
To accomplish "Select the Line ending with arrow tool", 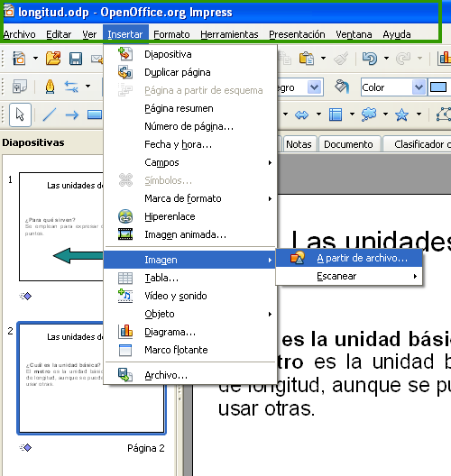I will click(x=72, y=114).
